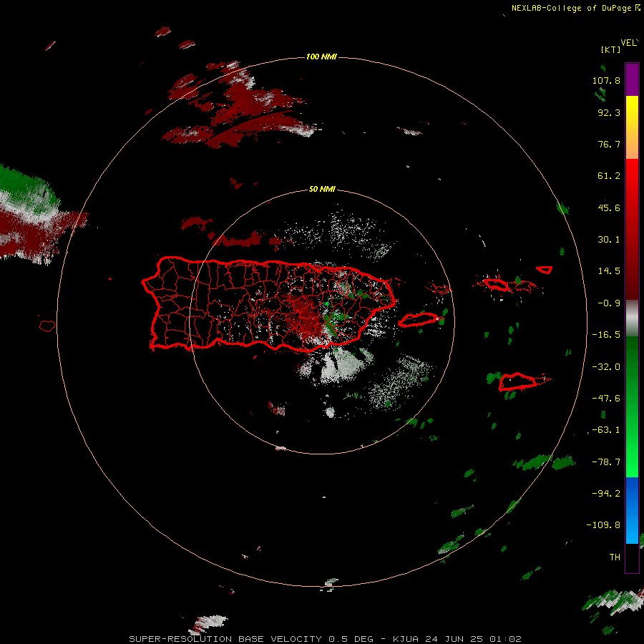Click the [KT] units label
644x644 pixels.
(x=611, y=49)
